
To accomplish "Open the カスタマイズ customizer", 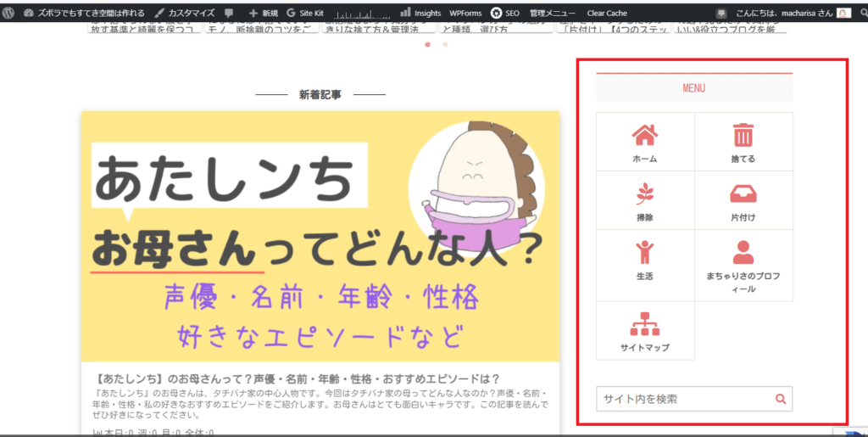I will 185,14.
